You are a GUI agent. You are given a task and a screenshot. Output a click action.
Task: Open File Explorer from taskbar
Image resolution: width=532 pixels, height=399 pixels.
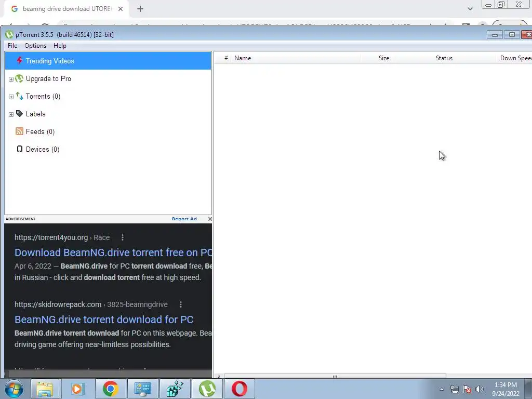45,389
